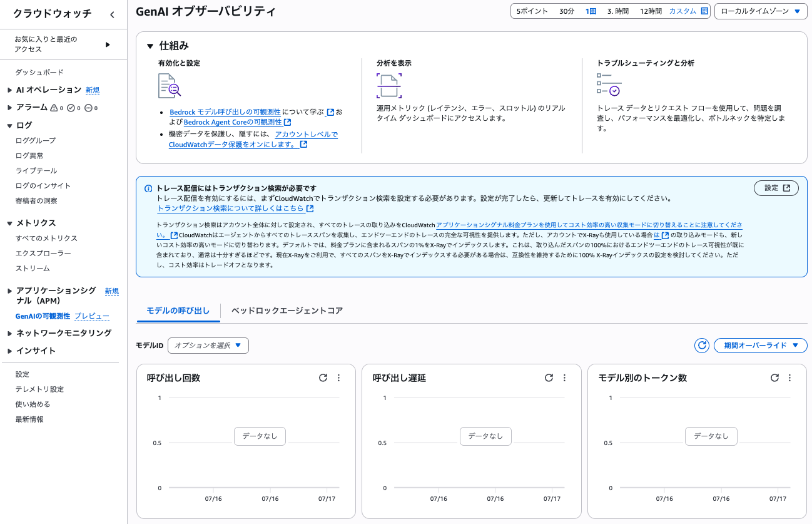Open アカウントレベルでCloudWatchデータ保護 link
Image resolution: width=812 pixels, height=524 pixels.
pyautogui.click(x=253, y=139)
